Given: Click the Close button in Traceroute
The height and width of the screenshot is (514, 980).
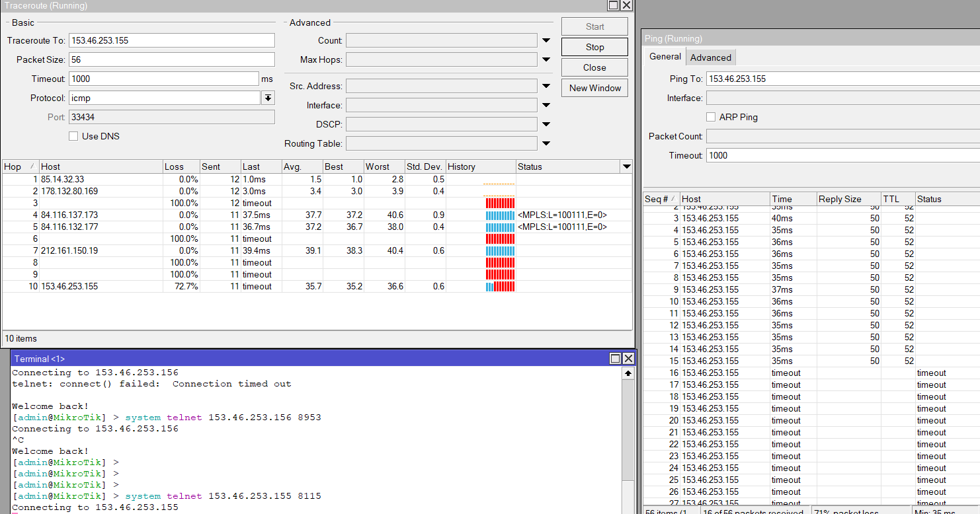Looking at the screenshot, I should pos(594,67).
